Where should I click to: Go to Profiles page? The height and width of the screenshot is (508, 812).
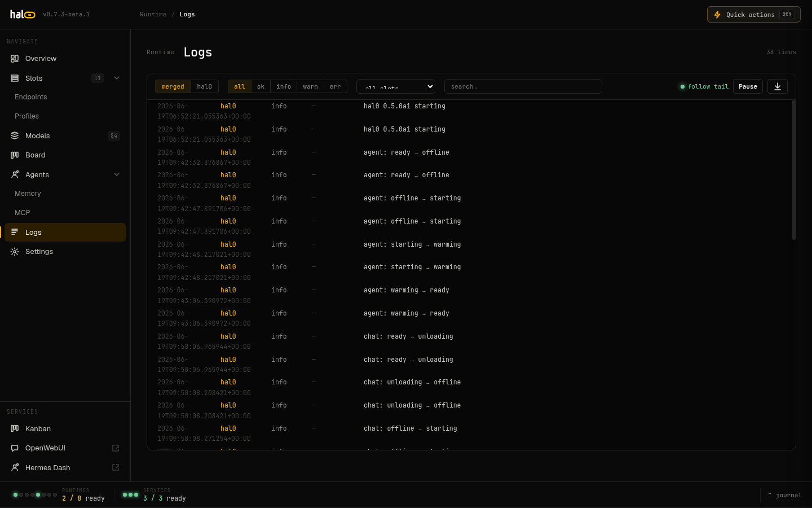coord(27,116)
